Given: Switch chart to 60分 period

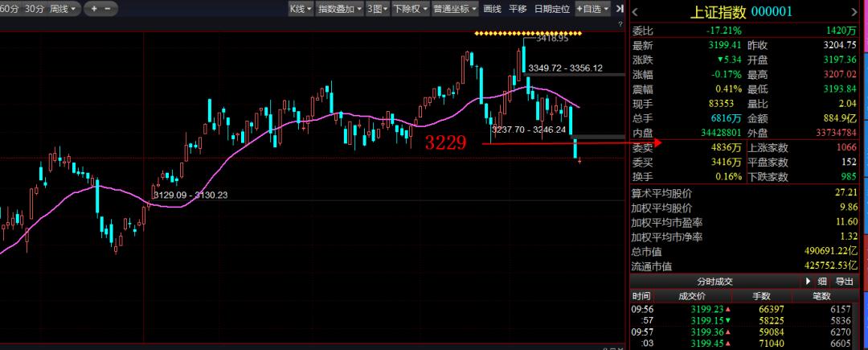Looking at the screenshot, I should pos(10,8).
